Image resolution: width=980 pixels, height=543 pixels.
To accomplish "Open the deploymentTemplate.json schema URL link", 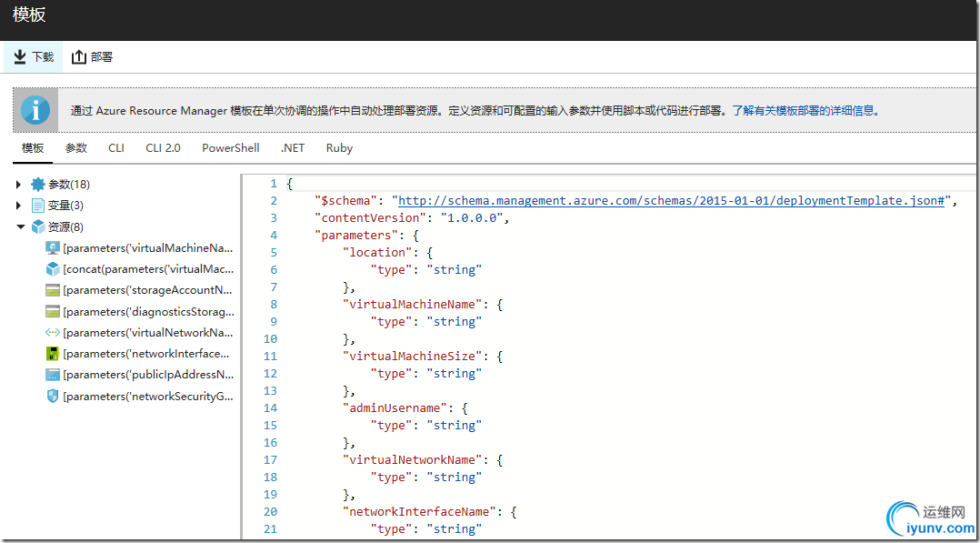I will pos(671,201).
